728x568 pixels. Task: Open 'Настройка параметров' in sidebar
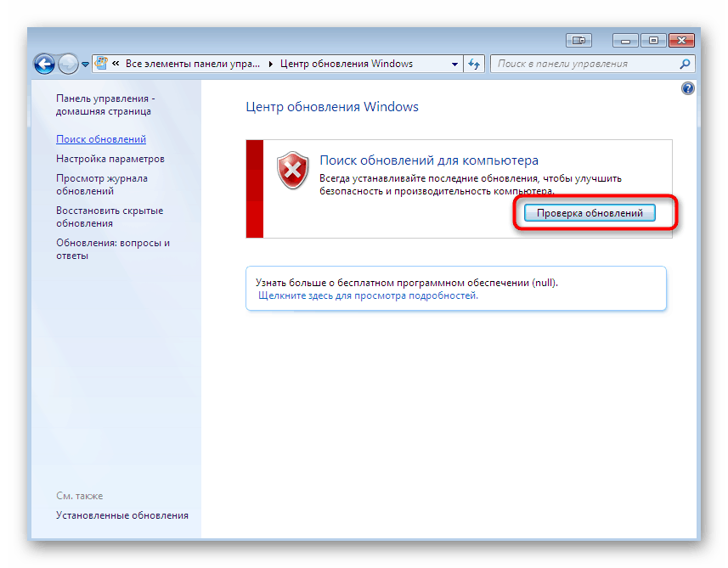click(110, 159)
